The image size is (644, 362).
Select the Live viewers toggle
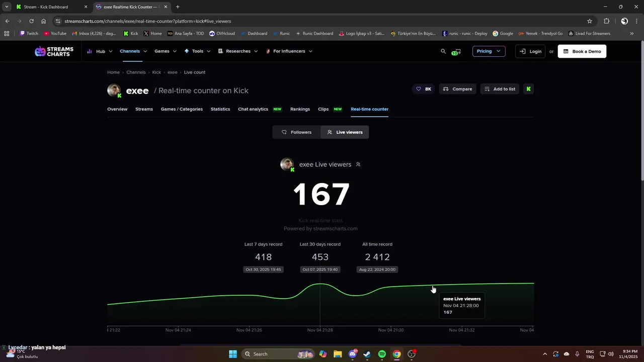pos(345,132)
